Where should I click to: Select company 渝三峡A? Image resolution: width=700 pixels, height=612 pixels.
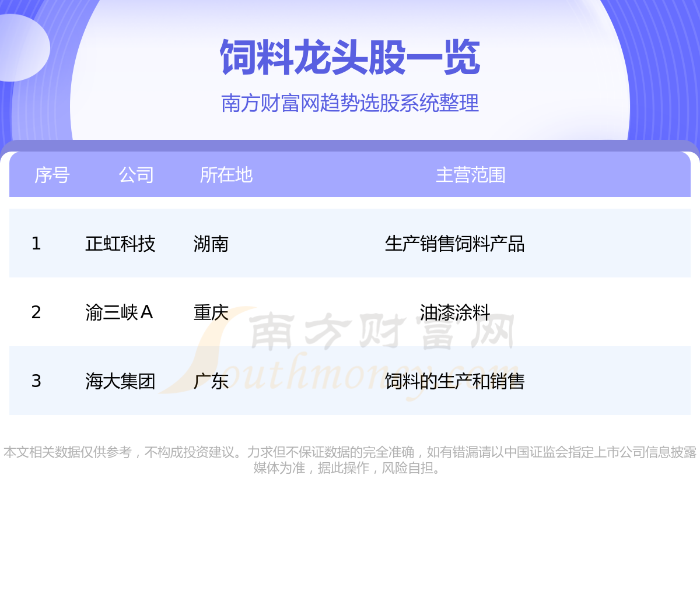point(119,312)
